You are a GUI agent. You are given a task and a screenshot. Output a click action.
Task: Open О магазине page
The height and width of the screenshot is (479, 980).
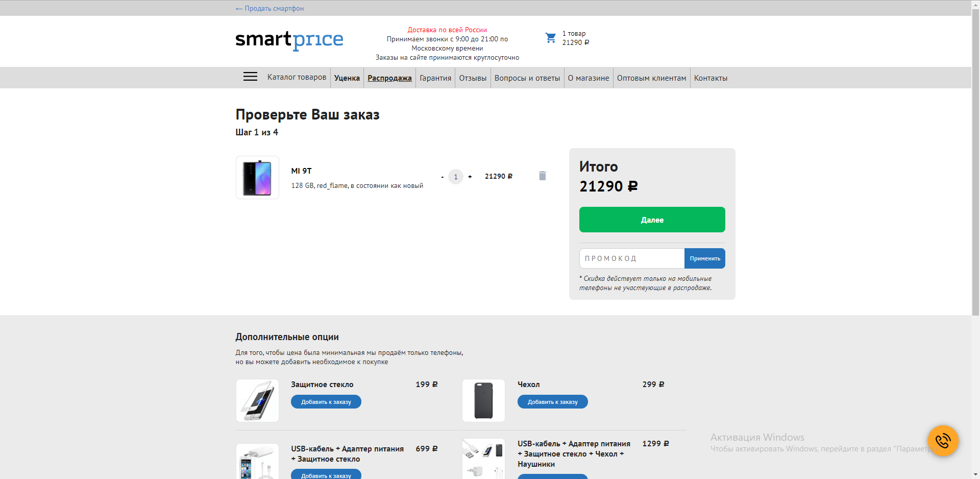coord(589,78)
